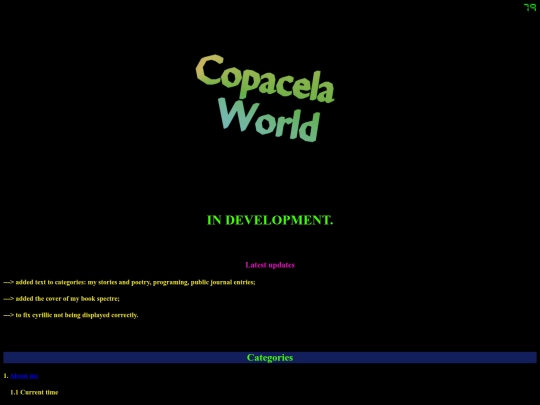Open the 'About me' link
Image resolution: width=540 pixels, height=405 pixels.
[24, 376]
